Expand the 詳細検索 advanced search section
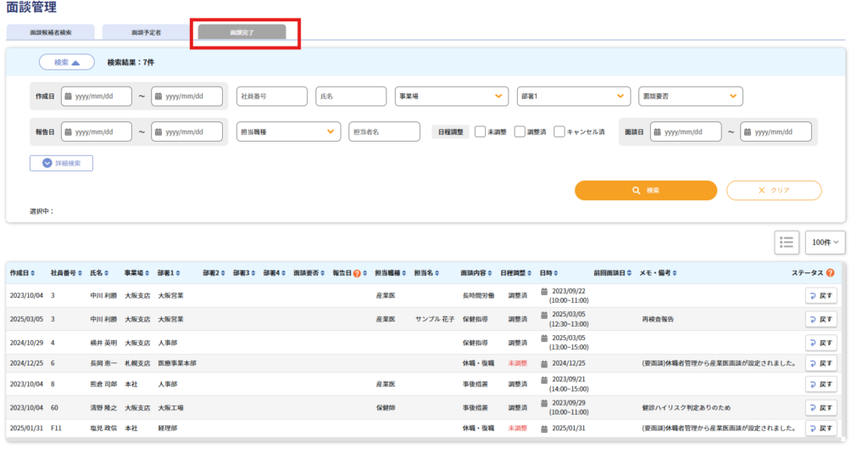 [61, 163]
